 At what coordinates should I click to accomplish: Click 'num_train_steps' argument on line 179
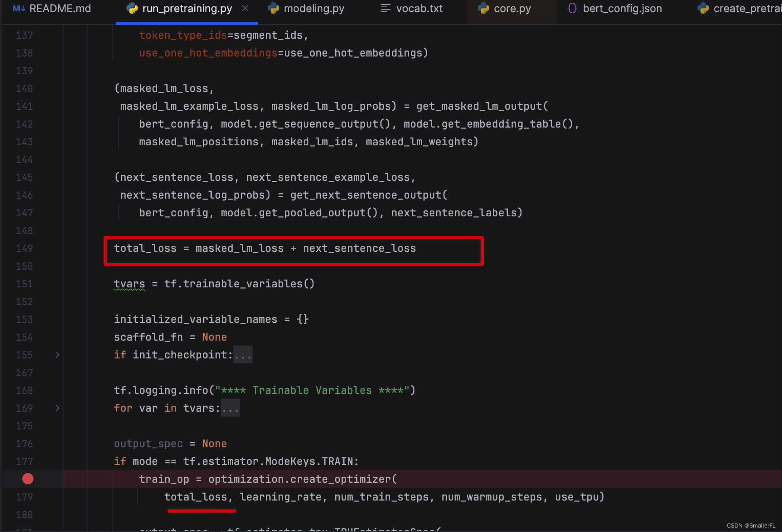pos(382,497)
